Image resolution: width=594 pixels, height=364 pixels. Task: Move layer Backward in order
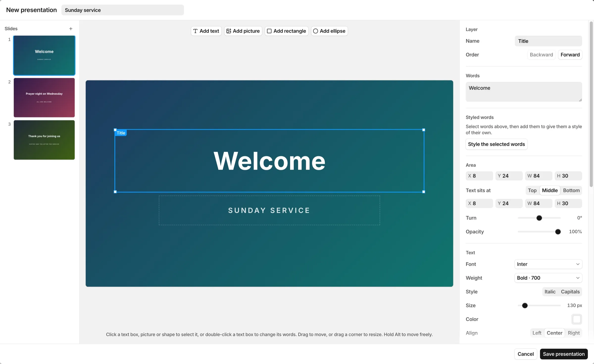[541, 55]
